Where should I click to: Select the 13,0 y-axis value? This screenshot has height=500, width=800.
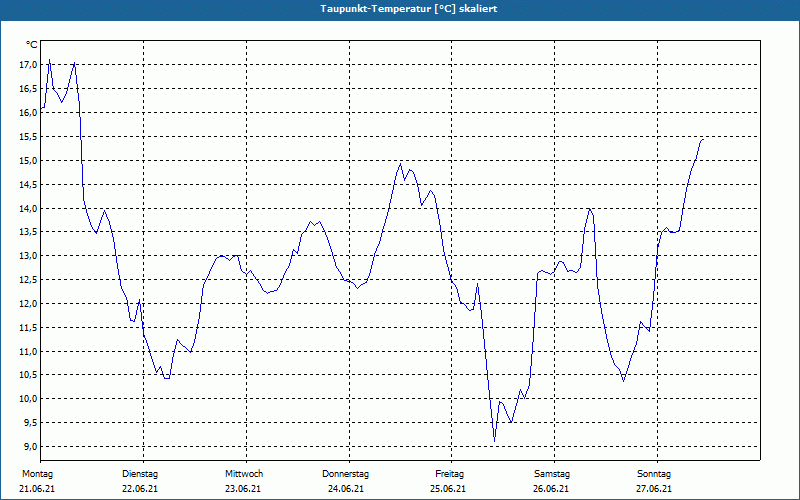[29, 256]
